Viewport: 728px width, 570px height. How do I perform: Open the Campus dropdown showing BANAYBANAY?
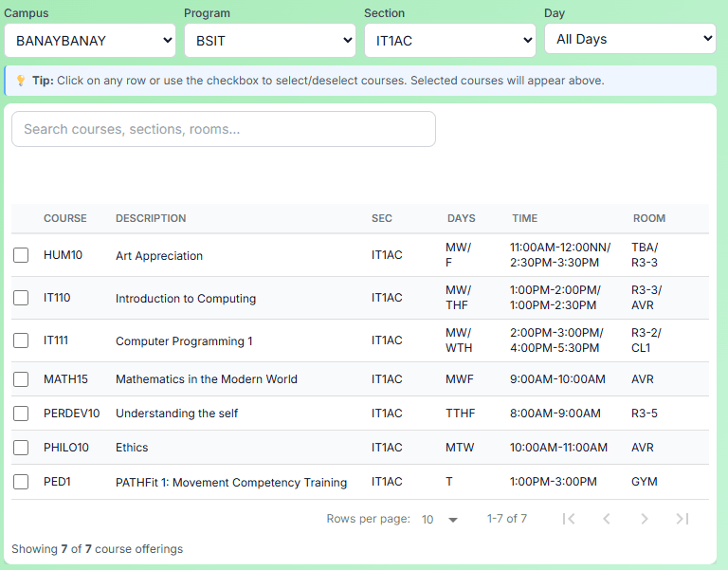pyautogui.click(x=90, y=41)
